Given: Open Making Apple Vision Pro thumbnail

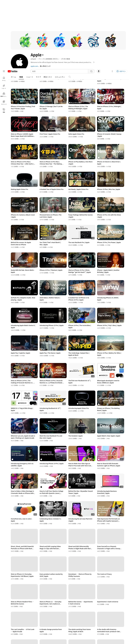Looking at the screenshot, I should pos(24,179).
